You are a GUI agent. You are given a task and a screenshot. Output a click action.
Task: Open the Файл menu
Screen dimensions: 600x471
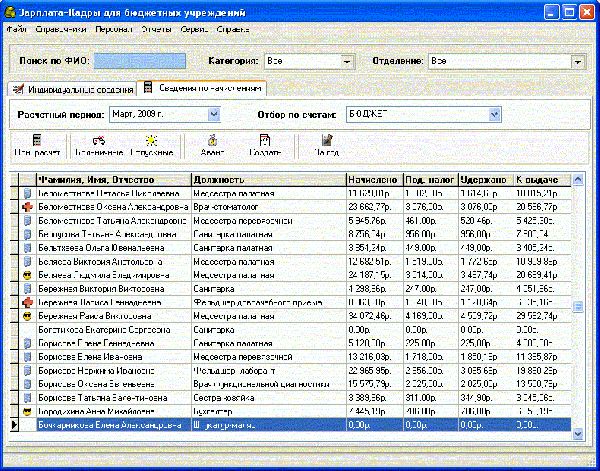pos(16,29)
